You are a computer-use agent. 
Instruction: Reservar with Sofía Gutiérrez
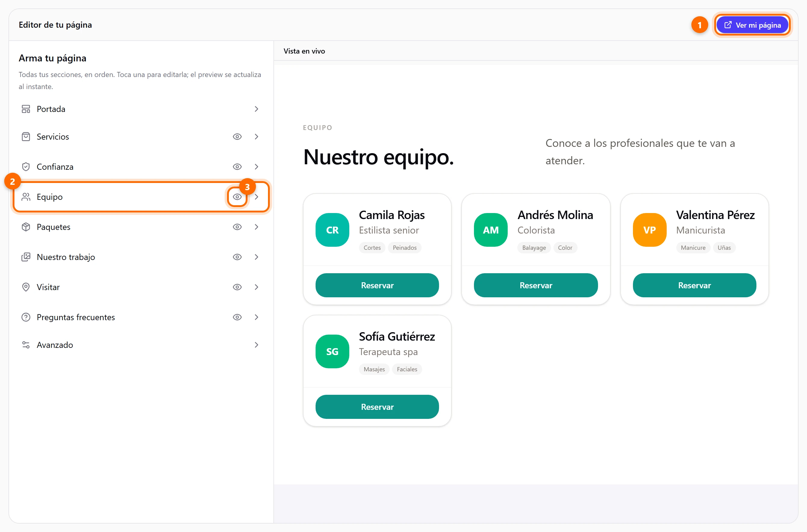(377, 407)
